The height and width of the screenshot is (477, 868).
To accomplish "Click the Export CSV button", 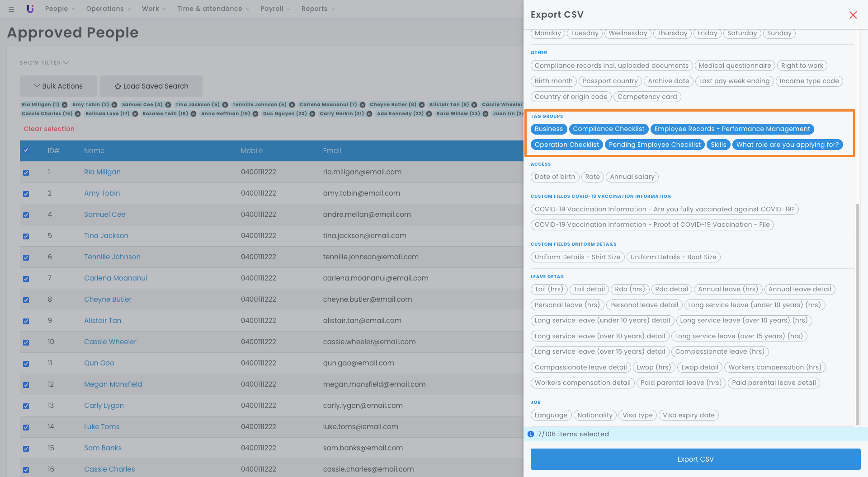I will pos(695,459).
